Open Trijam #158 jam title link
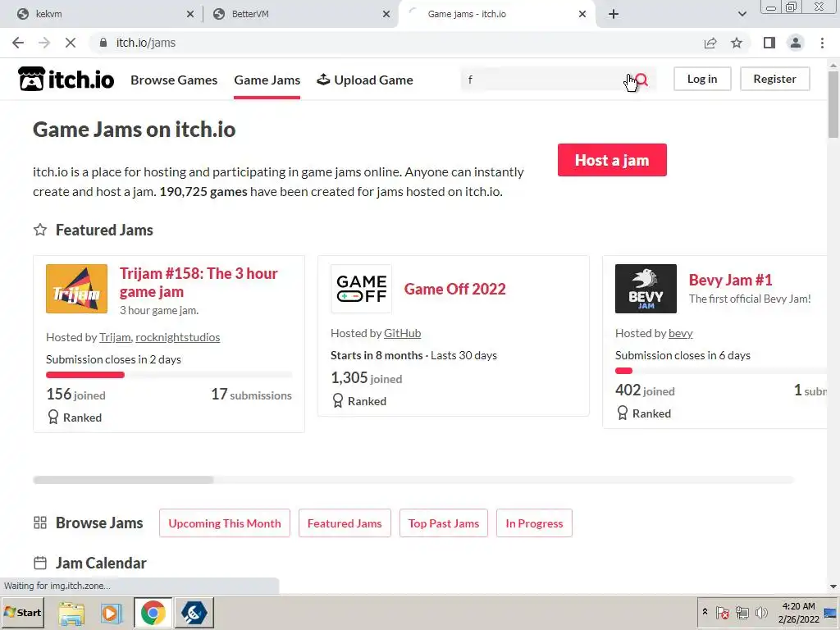This screenshot has height=630, width=840. (199, 282)
